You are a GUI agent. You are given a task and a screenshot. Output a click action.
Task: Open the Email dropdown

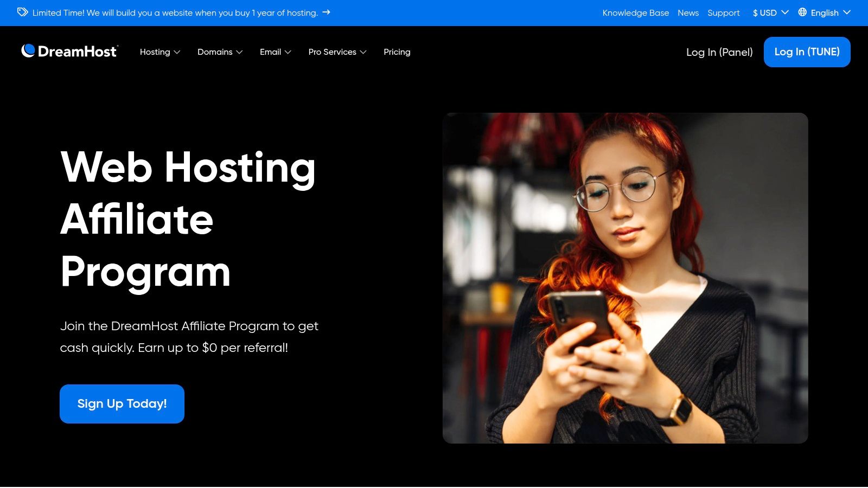coord(276,52)
